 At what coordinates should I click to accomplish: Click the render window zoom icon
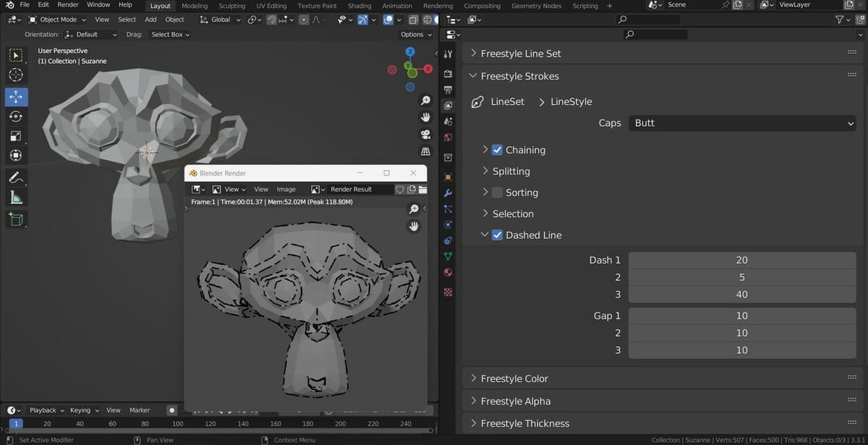tap(414, 209)
